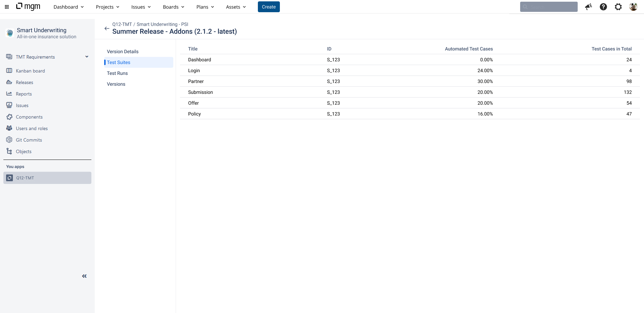Open the app switcher grid icon
The image size is (644, 313).
pos(6,7)
